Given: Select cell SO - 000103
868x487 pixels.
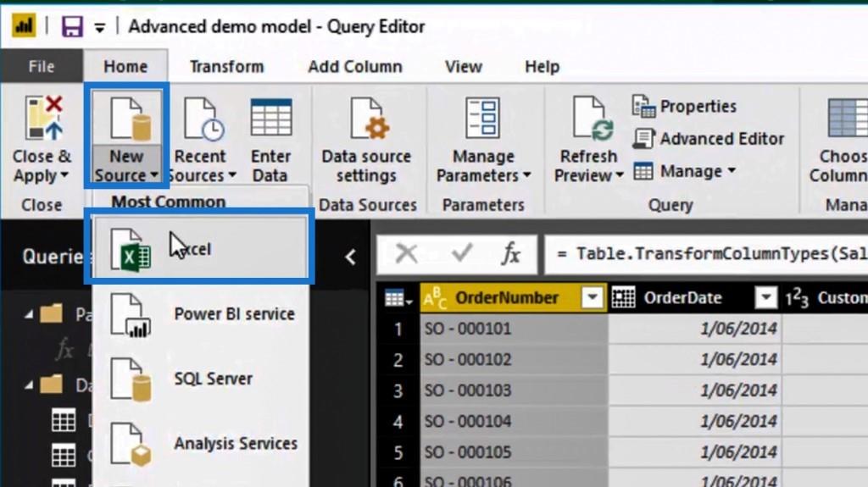Looking at the screenshot, I should point(514,390).
